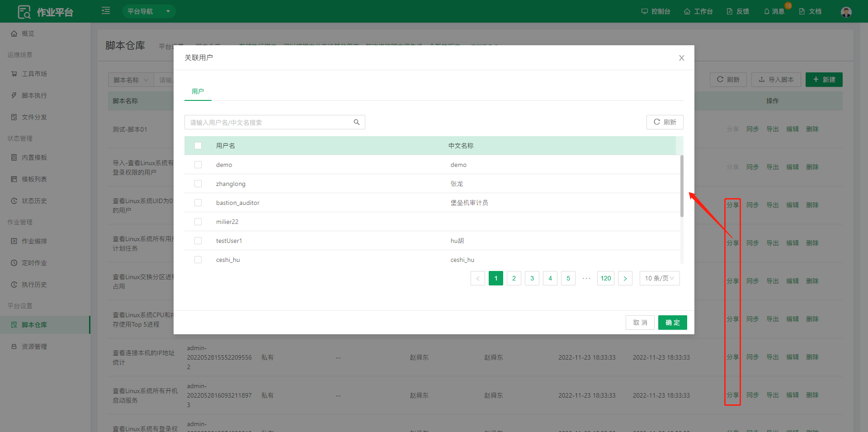Click the user avatar icon
This screenshot has height=432, width=868.
846,12
